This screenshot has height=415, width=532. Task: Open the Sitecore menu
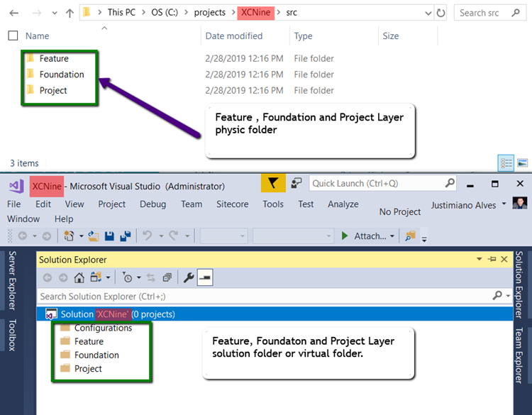(x=232, y=204)
